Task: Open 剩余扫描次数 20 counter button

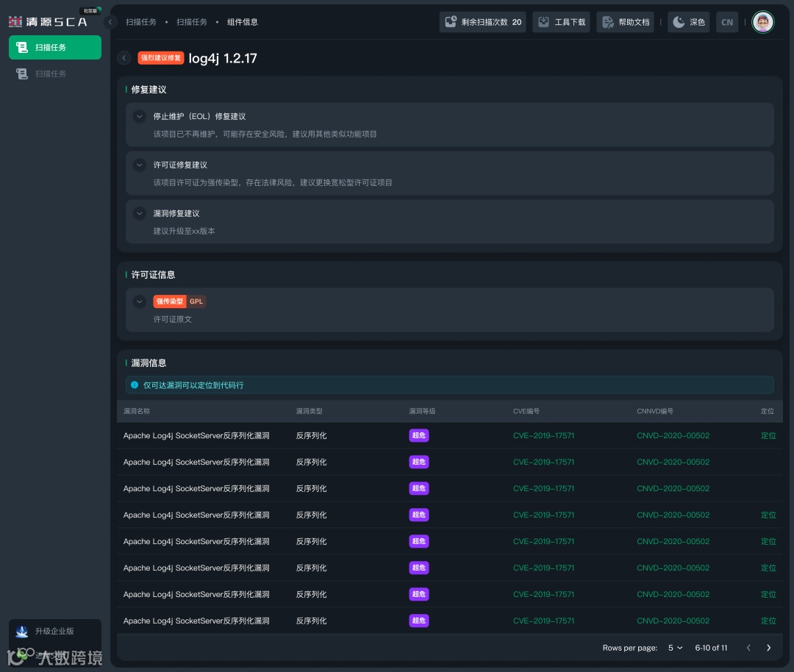Action: click(x=482, y=22)
